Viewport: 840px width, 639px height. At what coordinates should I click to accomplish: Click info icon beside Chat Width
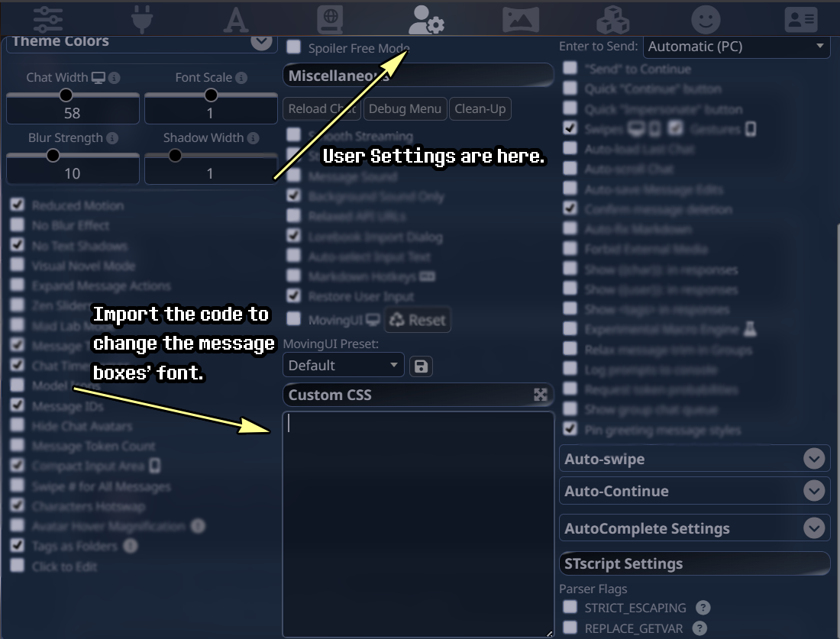tap(114, 78)
